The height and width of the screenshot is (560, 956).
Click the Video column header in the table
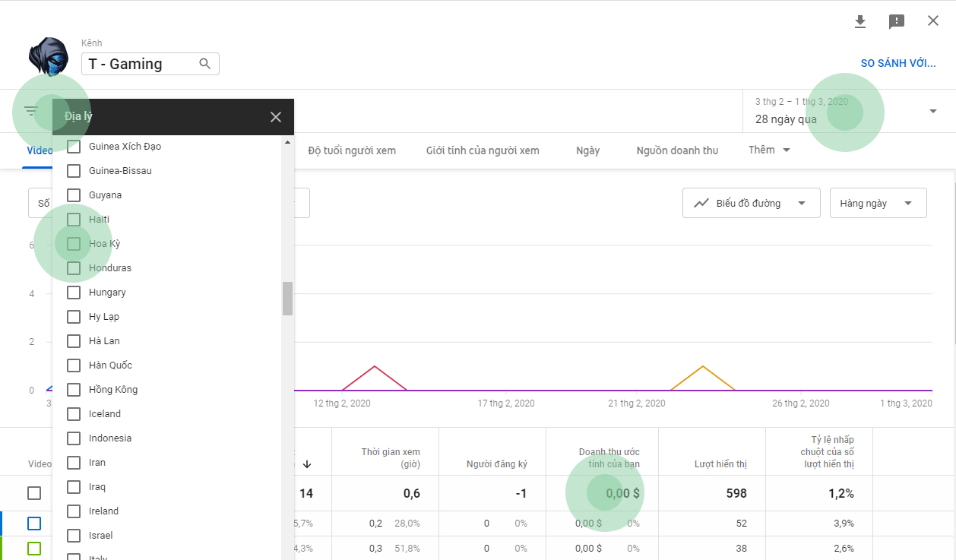pyautogui.click(x=40, y=464)
